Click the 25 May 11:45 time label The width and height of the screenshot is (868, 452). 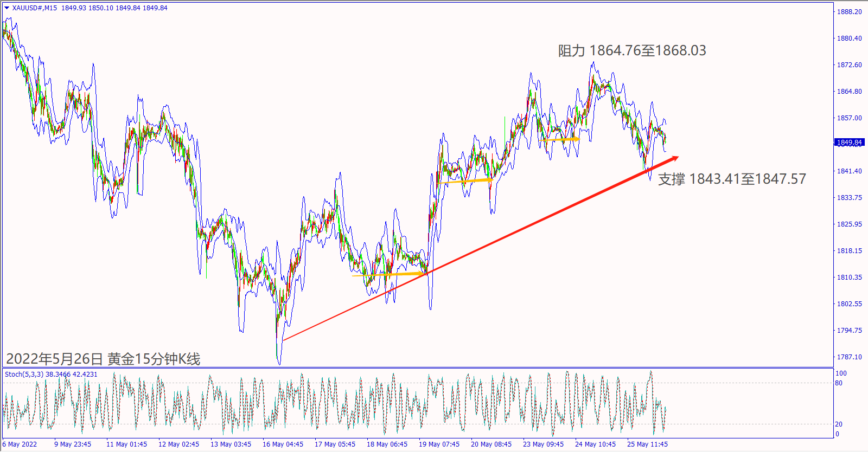[647, 444]
